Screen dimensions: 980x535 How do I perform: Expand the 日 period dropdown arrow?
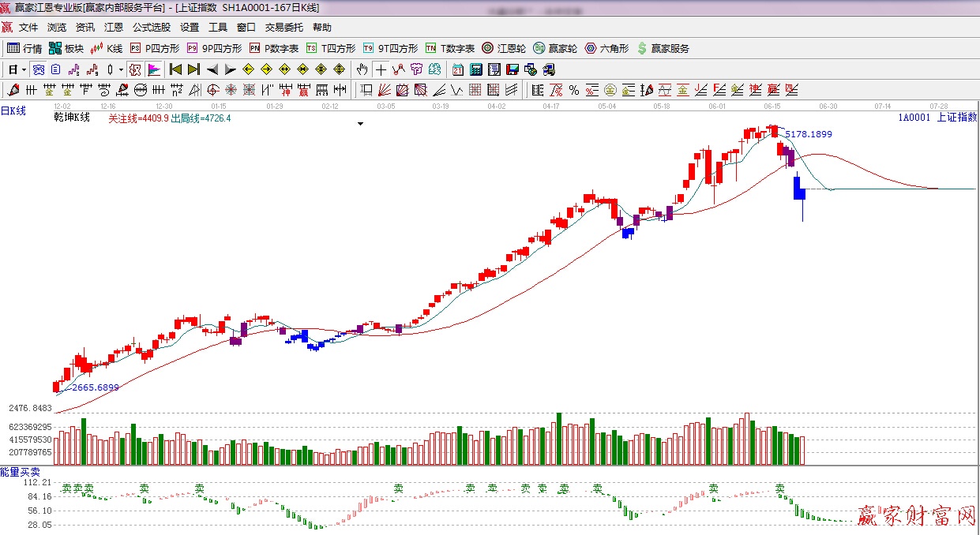point(24,69)
